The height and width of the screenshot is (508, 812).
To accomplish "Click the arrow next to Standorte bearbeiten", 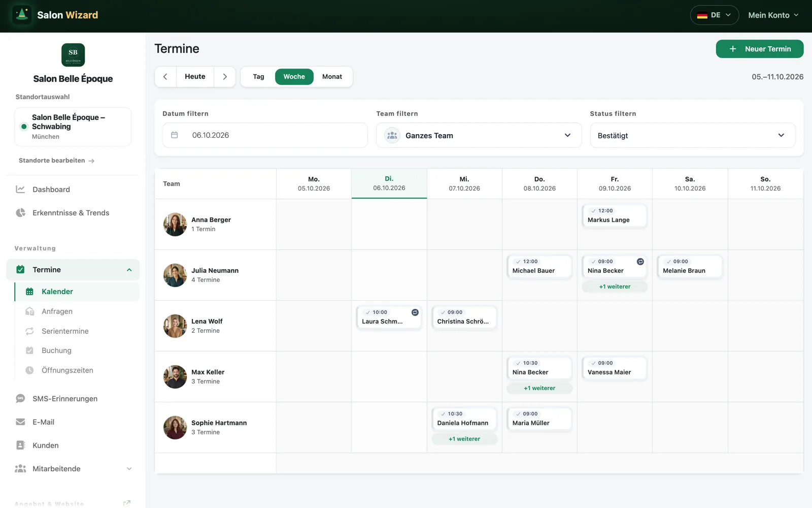I will point(91,161).
